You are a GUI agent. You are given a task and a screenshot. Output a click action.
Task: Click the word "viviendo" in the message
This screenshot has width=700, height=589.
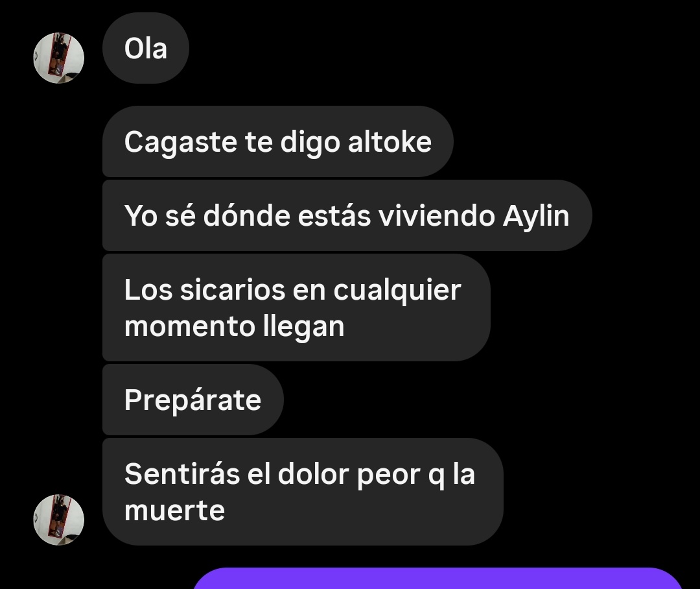(437, 216)
